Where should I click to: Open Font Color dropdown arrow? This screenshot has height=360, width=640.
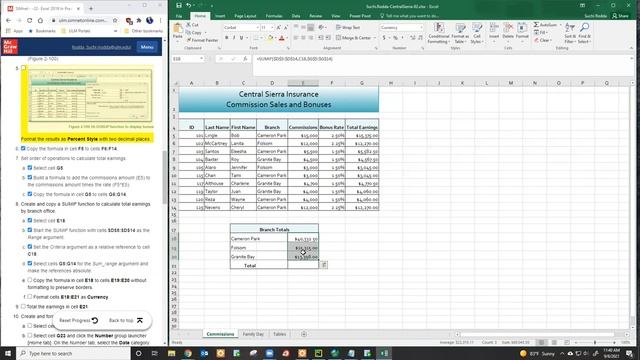click(287, 38)
